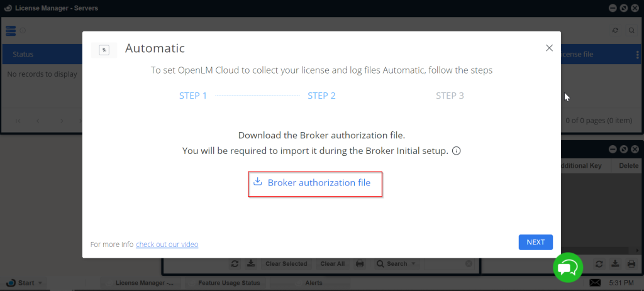Click the servers list icon at top-left
Viewport: 644px width, 291px height.
point(11,30)
